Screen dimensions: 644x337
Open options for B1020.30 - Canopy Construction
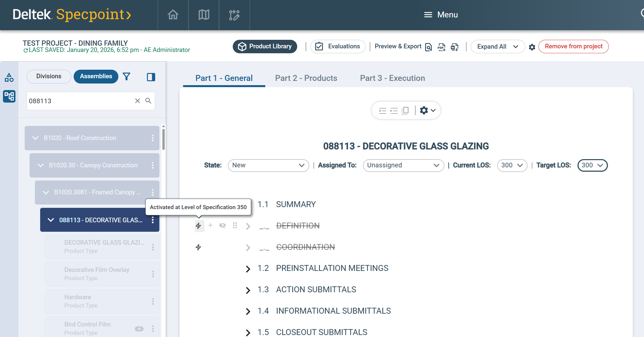click(x=153, y=165)
